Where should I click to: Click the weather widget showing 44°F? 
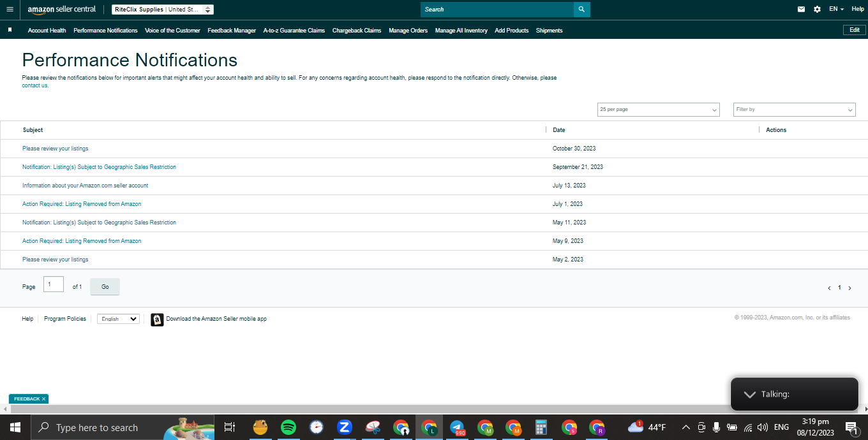(647, 427)
